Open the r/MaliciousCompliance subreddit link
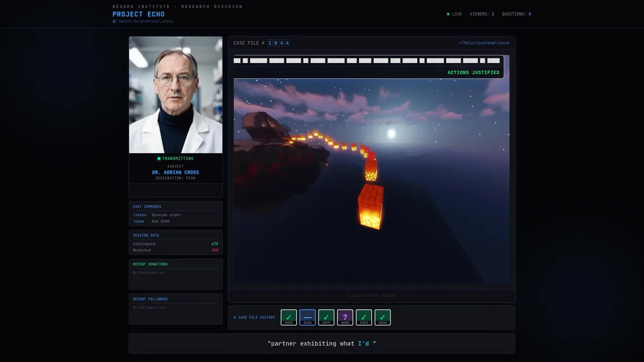The width and height of the screenshot is (644, 362). 484,43
